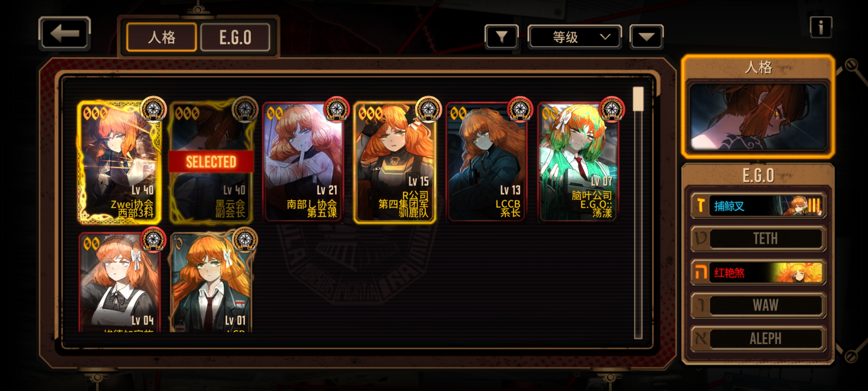Open the info icon at top right
The image size is (868, 391).
pyautogui.click(x=821, y=28)
